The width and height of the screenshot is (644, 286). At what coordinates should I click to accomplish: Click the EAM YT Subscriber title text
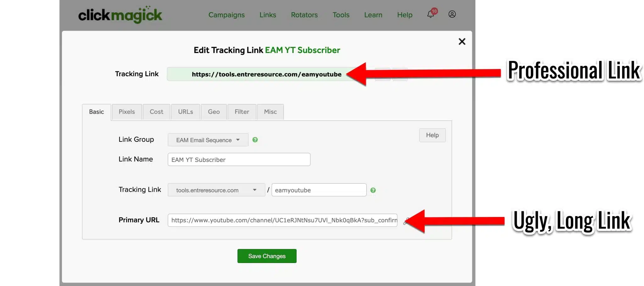click(303, 50)
